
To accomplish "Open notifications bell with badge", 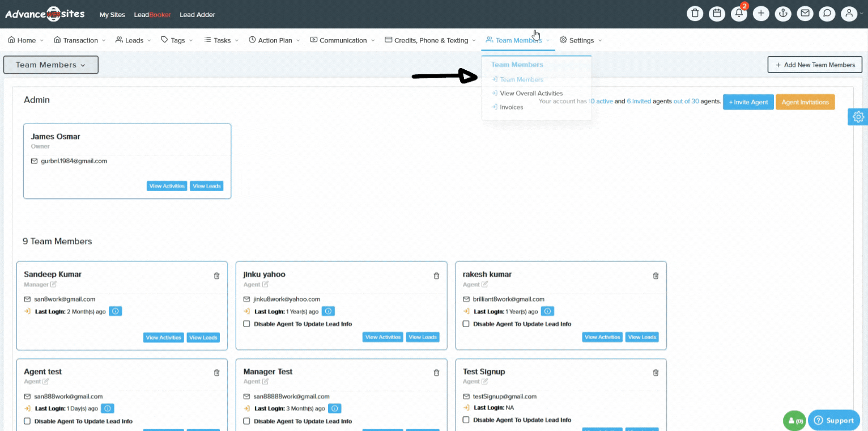I will point(739,14).
